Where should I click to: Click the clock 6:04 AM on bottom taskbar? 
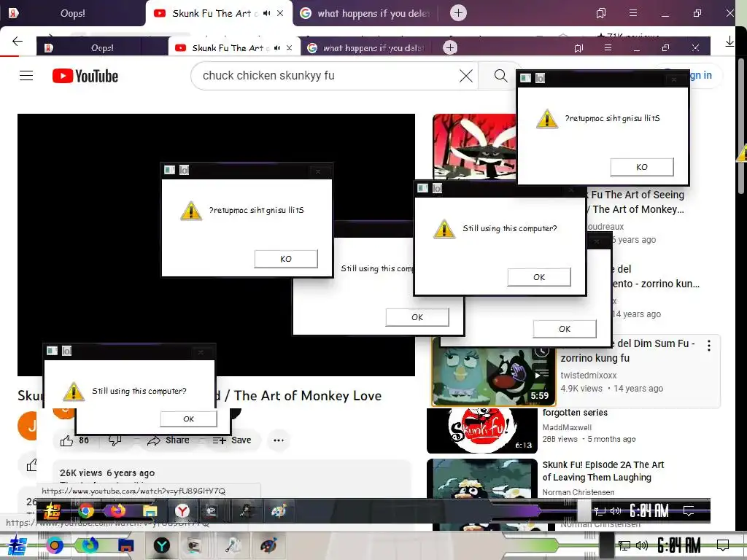pyautogui.click(x=679, y=545)
